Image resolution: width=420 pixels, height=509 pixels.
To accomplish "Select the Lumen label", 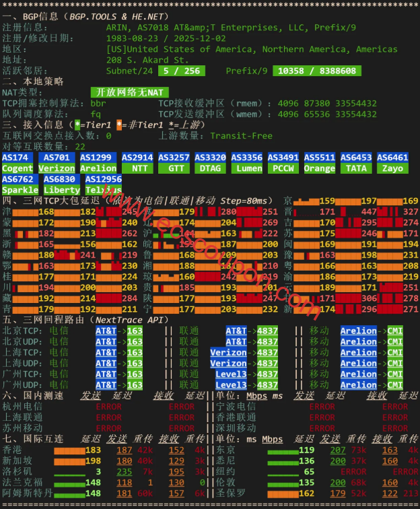I will (x=246, y=168).
